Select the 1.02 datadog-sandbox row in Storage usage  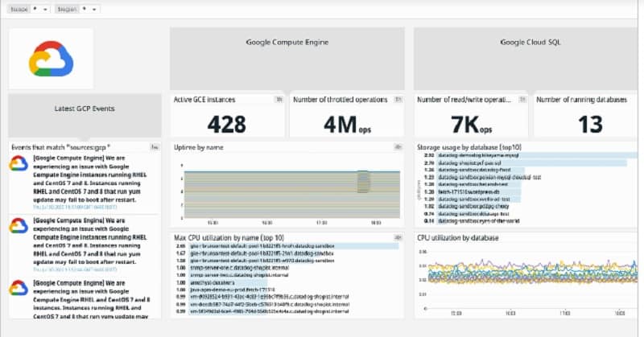coord(530,207)
